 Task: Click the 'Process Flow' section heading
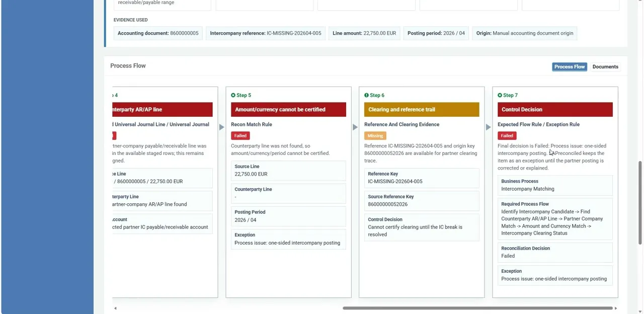[x=128, y=66]
